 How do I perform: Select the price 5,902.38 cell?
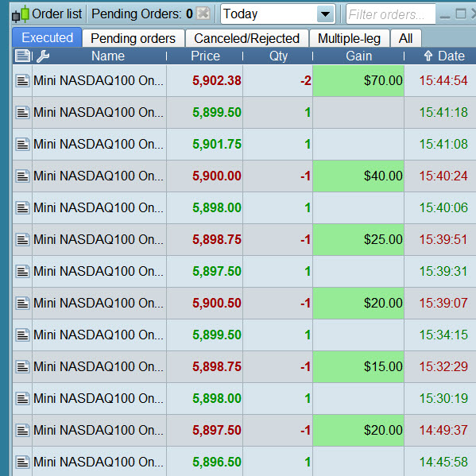pyautogui.click(x=204, y=81)
